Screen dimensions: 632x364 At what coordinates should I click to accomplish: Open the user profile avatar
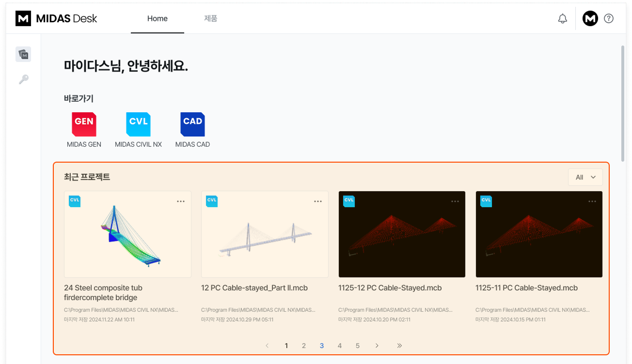[590, 18]
